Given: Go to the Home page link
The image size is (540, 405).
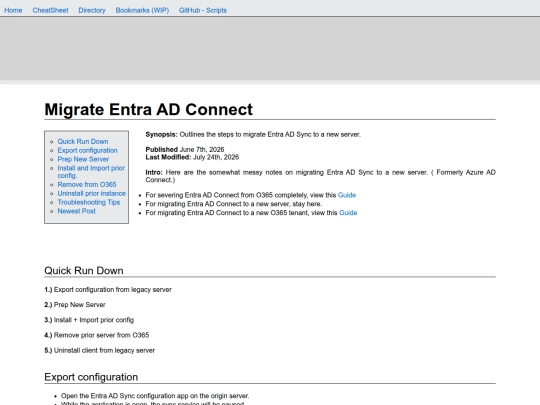Looking at the screenshot, I should click(x=13, y=10).
